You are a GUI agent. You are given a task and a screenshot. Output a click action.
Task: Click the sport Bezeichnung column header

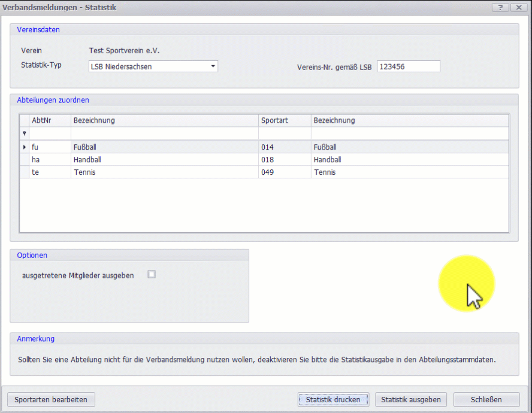pyautogui.click(x=409, y=120)
